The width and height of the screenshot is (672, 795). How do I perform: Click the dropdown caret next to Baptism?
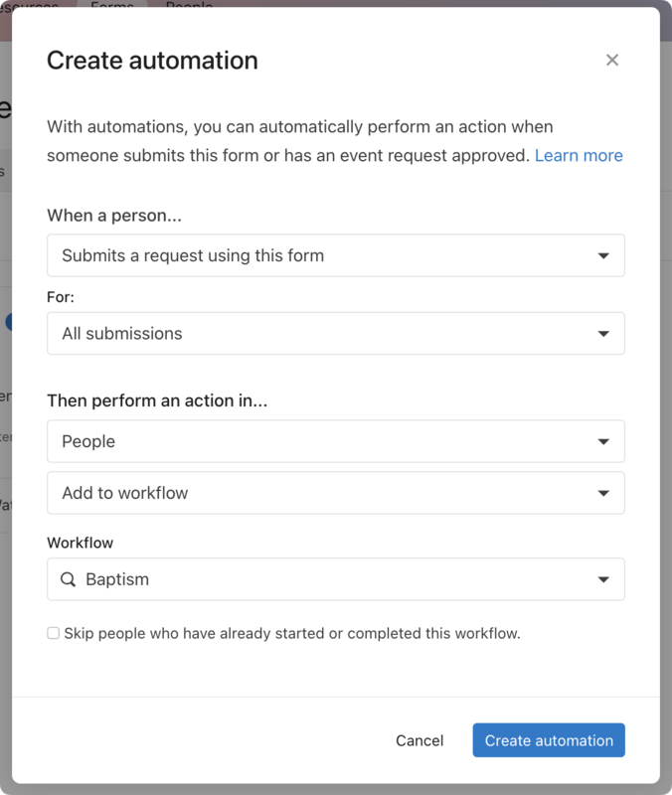click(604, 579)
